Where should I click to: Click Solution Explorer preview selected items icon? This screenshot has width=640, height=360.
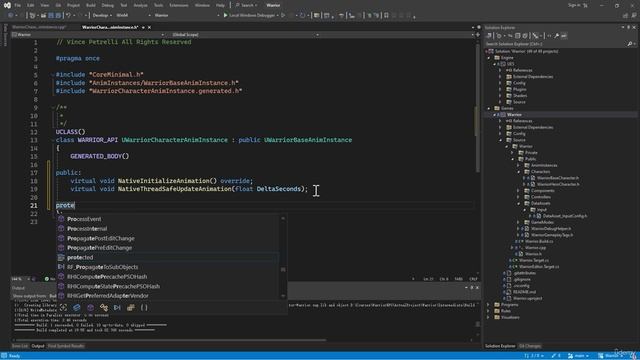coord(564,36)
